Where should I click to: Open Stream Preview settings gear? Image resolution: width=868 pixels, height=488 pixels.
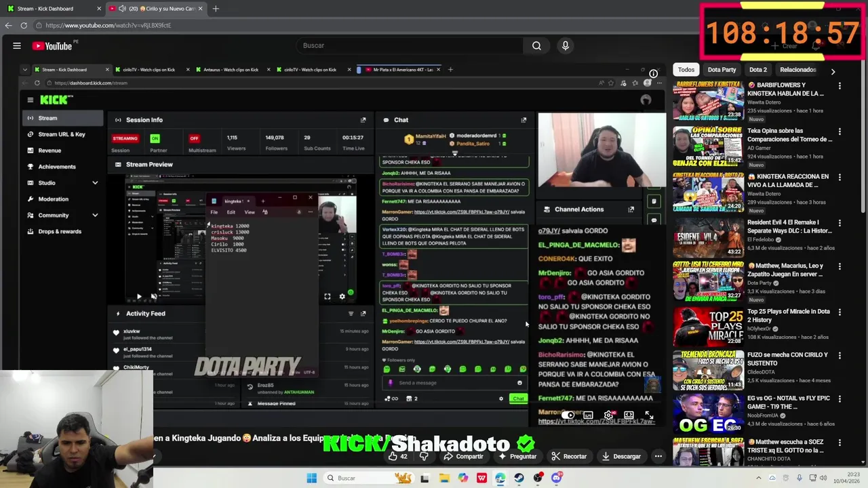click(342, 296)
